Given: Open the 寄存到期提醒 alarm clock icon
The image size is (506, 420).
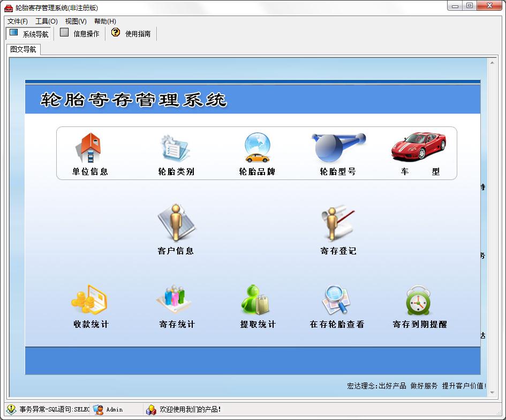Looking at the screenshot, I should [418, 301].
